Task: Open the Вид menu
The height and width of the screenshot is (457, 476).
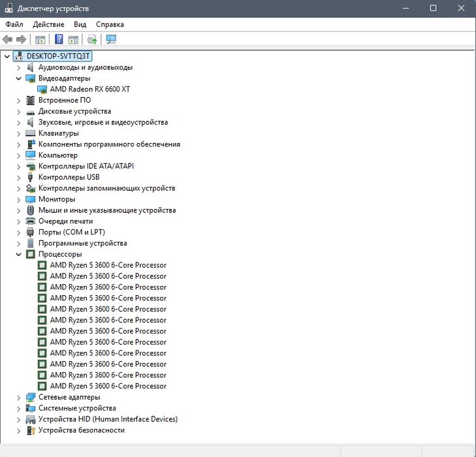Action: (80, 24)
